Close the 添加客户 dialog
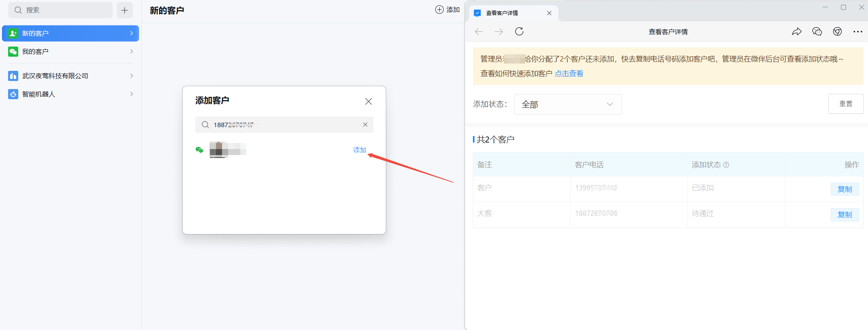This screenshot has height=330, width=868. 368,101
